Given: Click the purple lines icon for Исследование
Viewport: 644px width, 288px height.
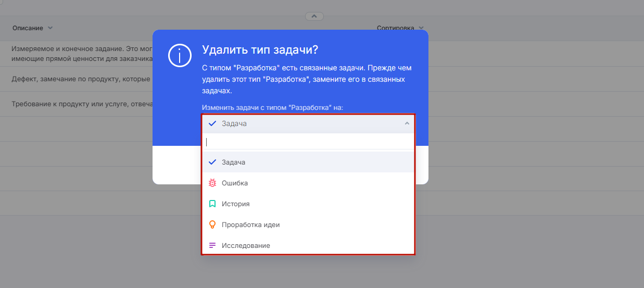Looking at the screenshot, I should (212, 246).
